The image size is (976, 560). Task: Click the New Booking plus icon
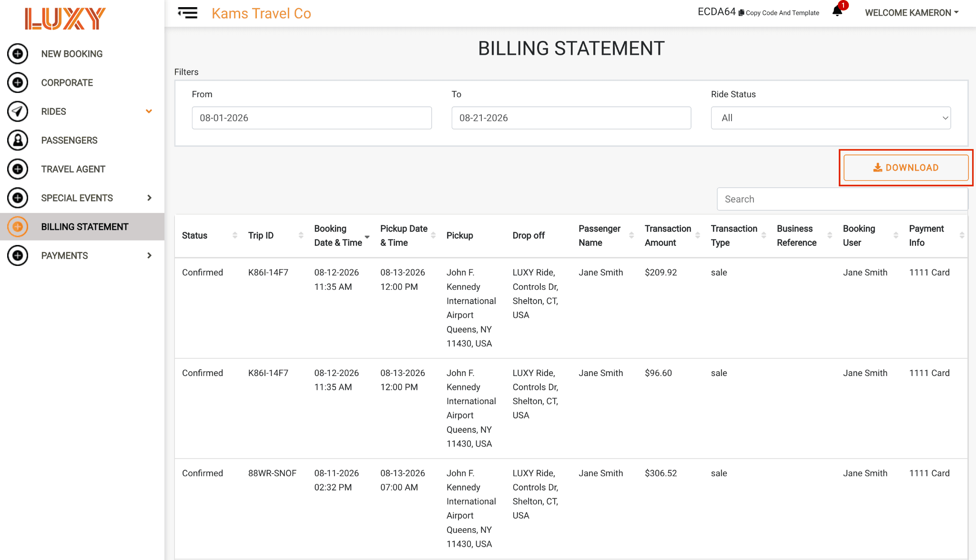(x=18, y=54)
